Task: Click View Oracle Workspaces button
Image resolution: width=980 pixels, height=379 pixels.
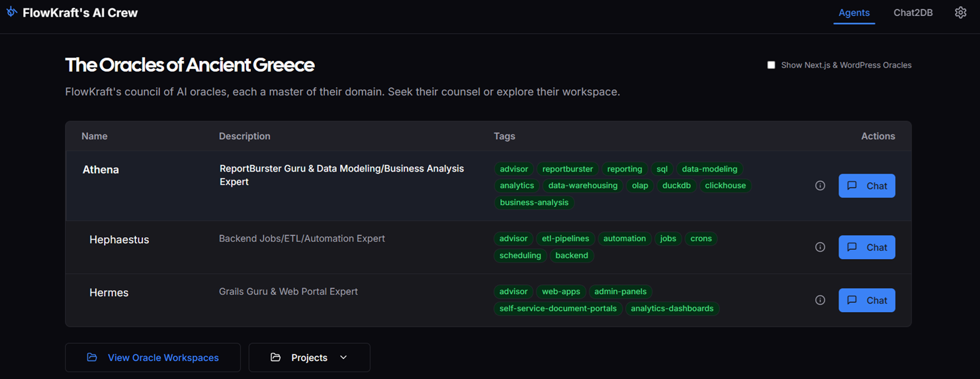Action: click(153, 358)
